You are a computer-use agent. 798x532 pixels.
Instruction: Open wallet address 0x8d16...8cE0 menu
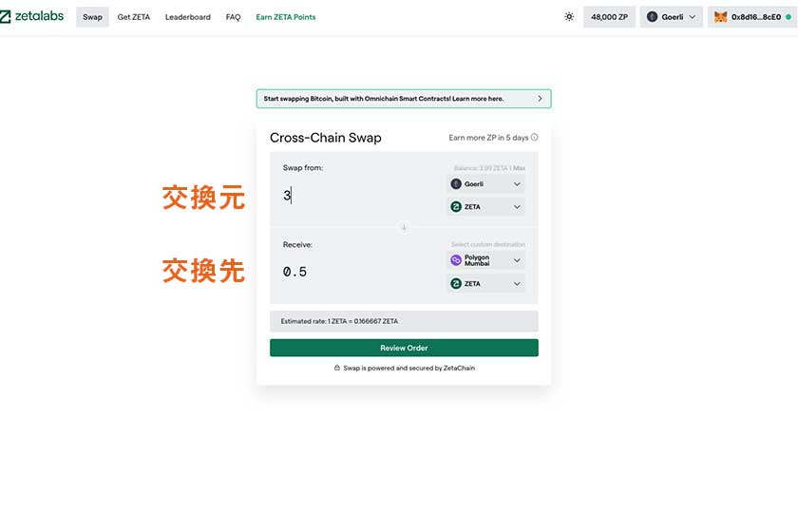point(752,17)
